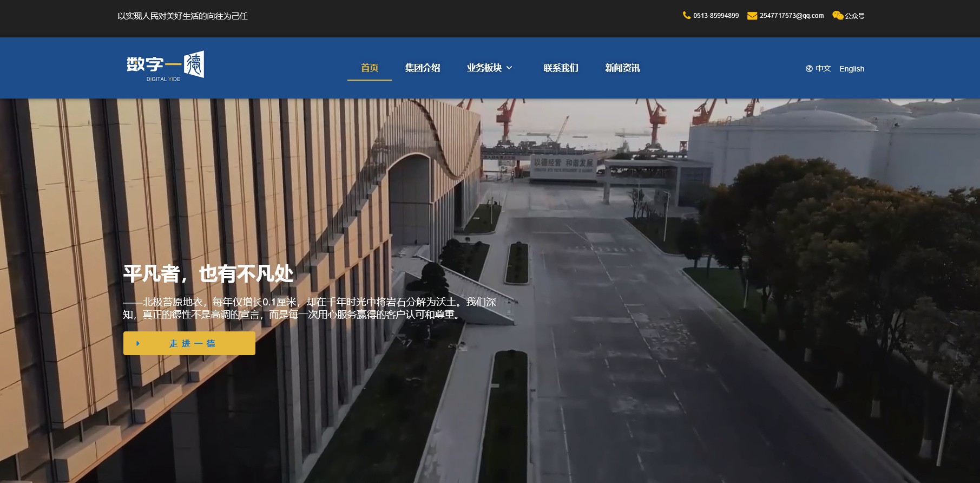The width and height of the screenshot is (980, 483).
Task: Expand the 业务板块 dropdown chevron
Action: tap(509, 68)
